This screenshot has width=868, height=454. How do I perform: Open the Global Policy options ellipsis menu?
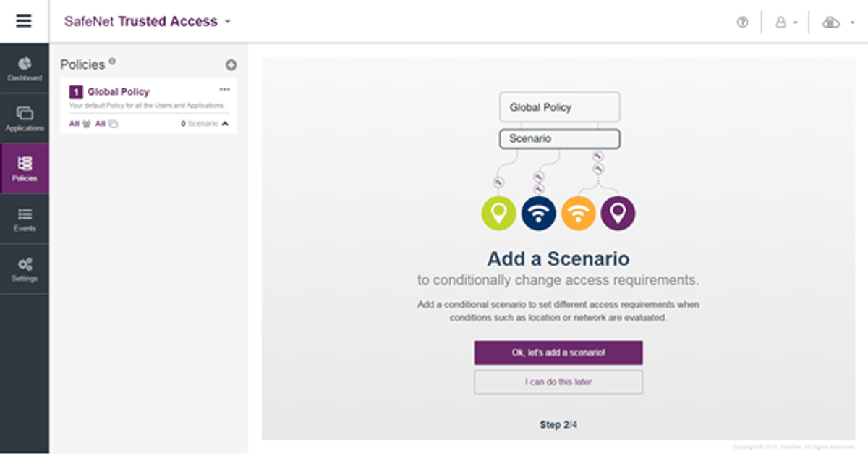224,88
